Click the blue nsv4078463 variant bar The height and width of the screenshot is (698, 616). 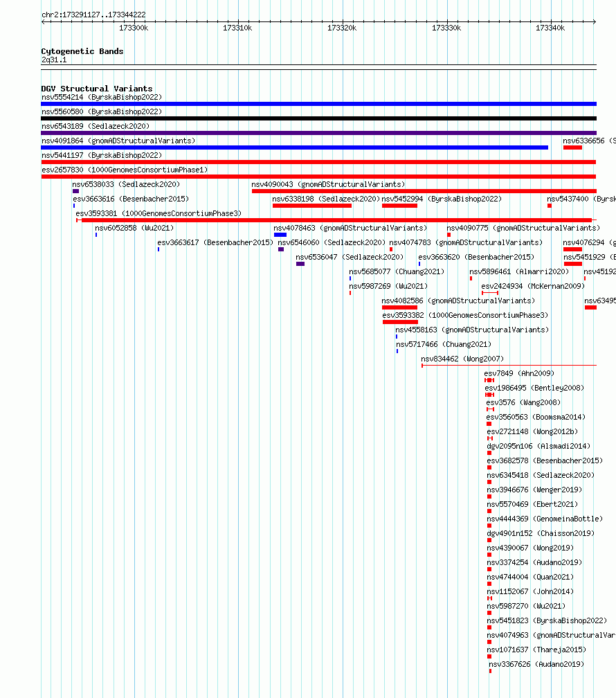(280, 235)
